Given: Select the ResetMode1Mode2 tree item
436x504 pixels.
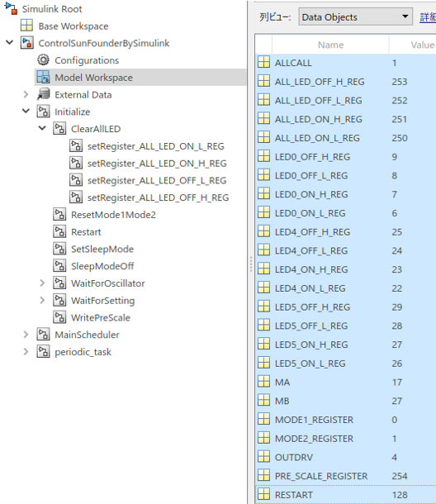Looking at the screenshot, I should tap(113, 215).
